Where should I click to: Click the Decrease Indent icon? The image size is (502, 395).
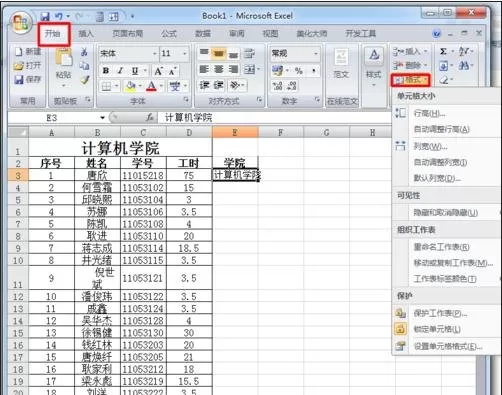pyautogui.click(x=204, y=85)
